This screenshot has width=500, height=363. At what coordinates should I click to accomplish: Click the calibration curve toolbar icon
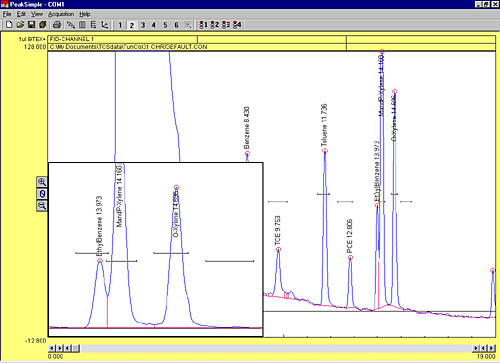pos(105,25)
